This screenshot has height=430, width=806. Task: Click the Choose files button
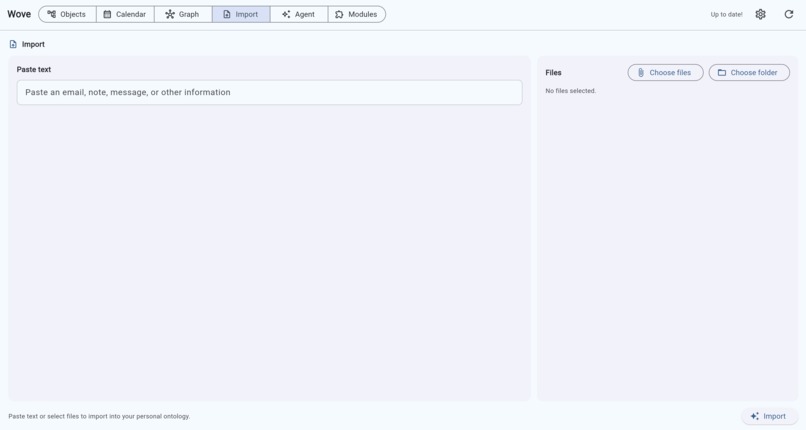coord(665,72)
